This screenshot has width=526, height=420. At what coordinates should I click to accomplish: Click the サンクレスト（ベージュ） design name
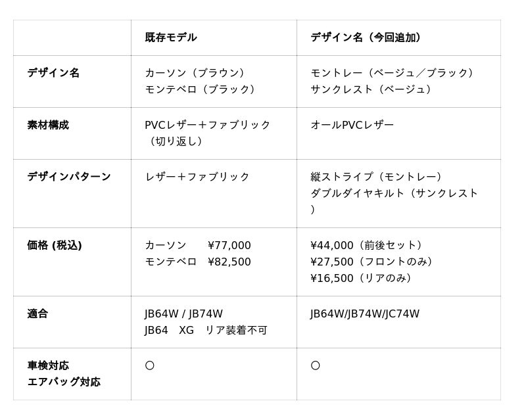[373, 89]
